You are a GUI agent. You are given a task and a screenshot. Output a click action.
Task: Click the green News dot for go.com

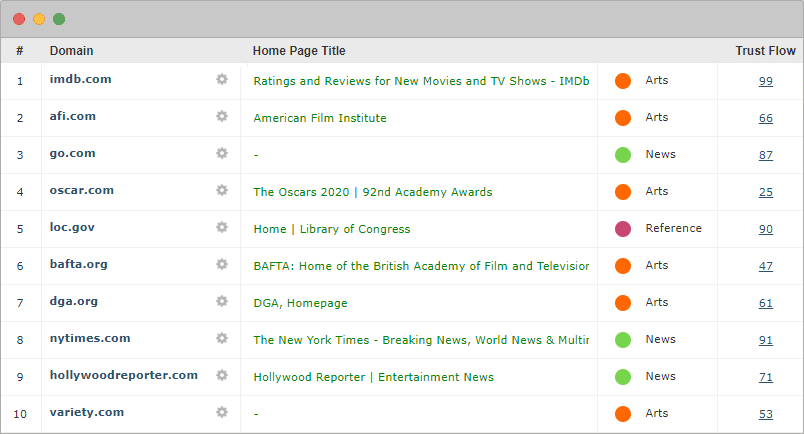pos(623,154)
